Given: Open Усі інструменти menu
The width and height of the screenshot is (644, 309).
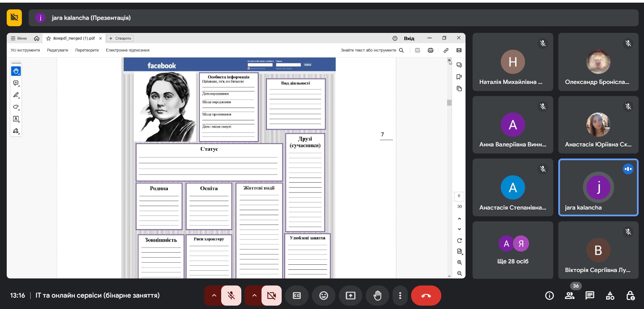Looking at the screenshot, I should pos(25,50).
